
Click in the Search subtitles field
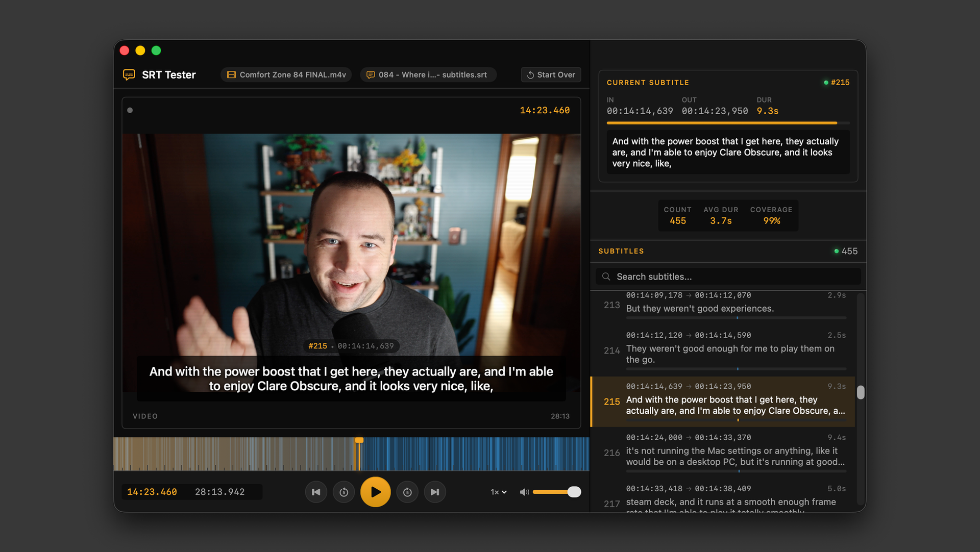pyautogui.click(x=730, y=277)
